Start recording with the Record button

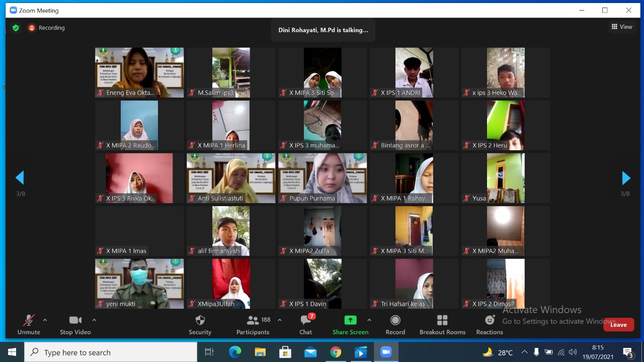point(395,325)
